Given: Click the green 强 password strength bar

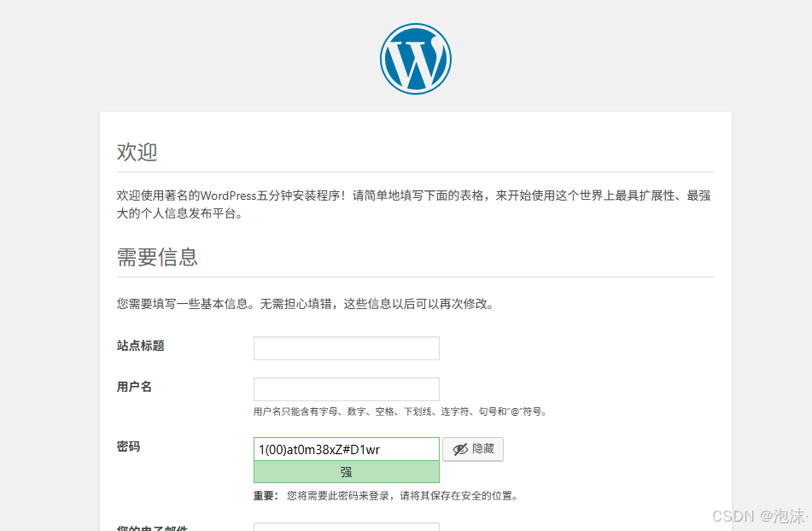Looking at the screenshot, I should coord(347,472).
